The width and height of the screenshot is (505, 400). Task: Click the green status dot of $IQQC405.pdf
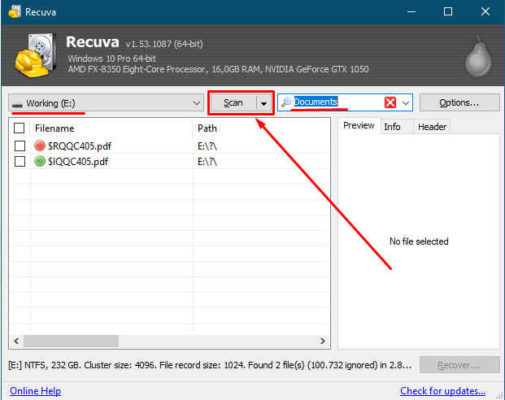[x=40, y=161]
